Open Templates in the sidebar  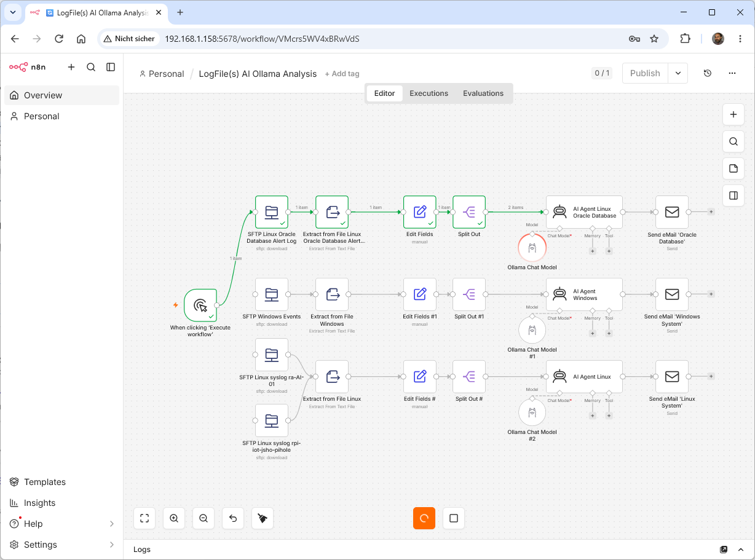coord(61,482)
